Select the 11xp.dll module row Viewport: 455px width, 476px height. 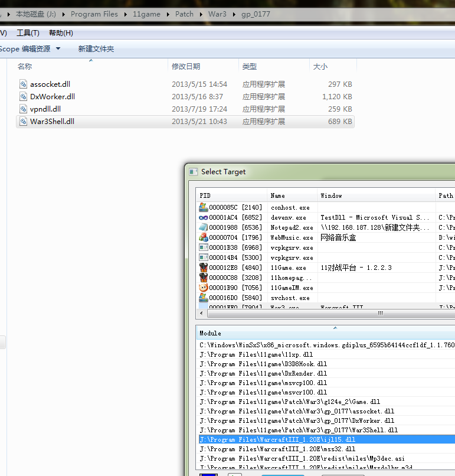click(327, 354)
